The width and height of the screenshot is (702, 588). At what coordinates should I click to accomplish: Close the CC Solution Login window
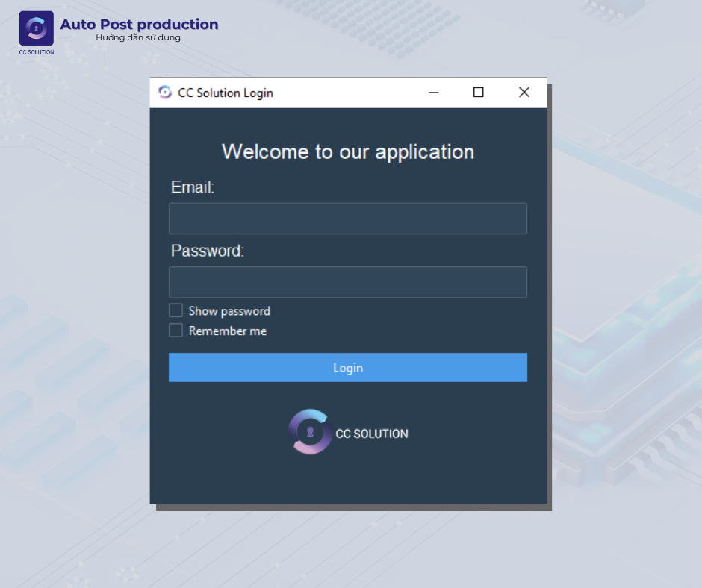coord(524,93)
